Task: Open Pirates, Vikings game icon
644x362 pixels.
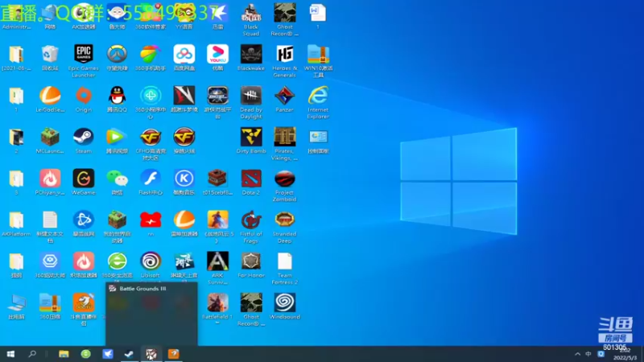Action: [x=284, y=137]
